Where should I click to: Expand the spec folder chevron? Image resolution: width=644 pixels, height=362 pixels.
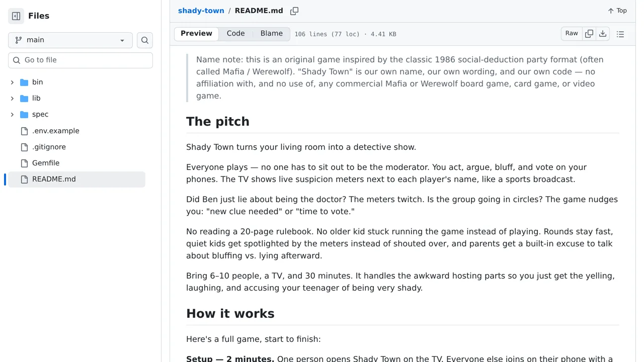click(x=12, y=115)
